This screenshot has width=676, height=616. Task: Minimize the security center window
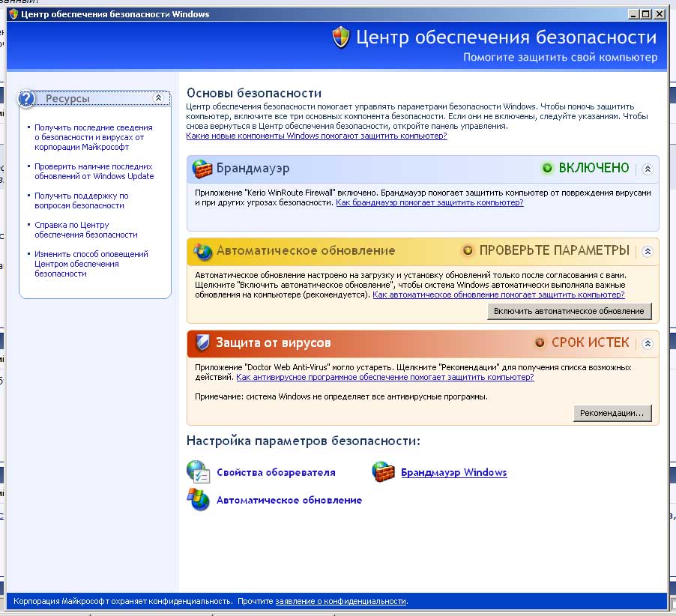pyautogui.click(x=633, y=13)
